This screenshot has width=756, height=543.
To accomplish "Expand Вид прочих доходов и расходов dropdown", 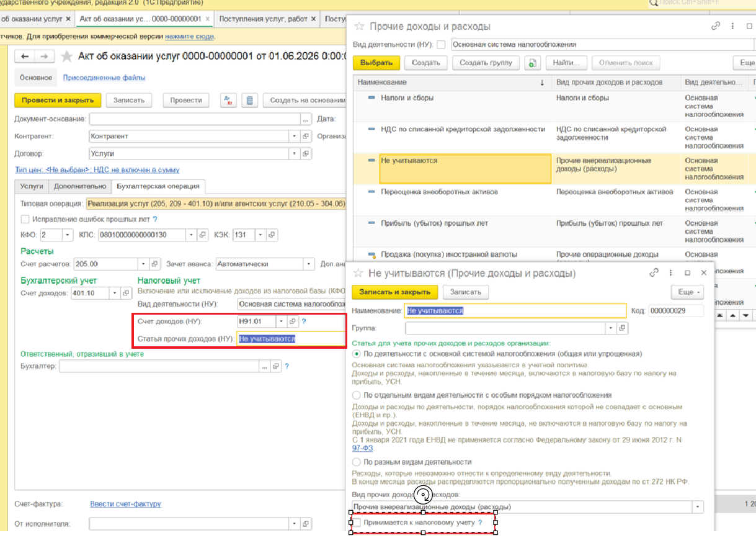I will click(699, 507).
